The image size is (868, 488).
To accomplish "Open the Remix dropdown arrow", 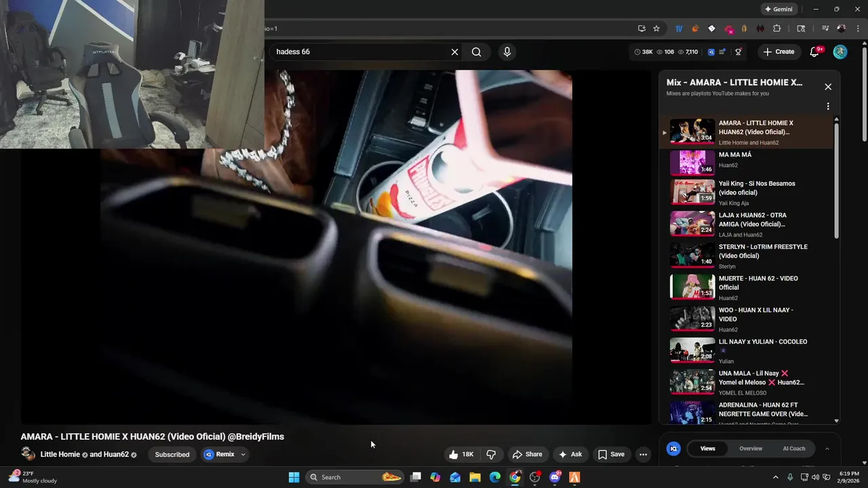I will [x=243, y=455].
